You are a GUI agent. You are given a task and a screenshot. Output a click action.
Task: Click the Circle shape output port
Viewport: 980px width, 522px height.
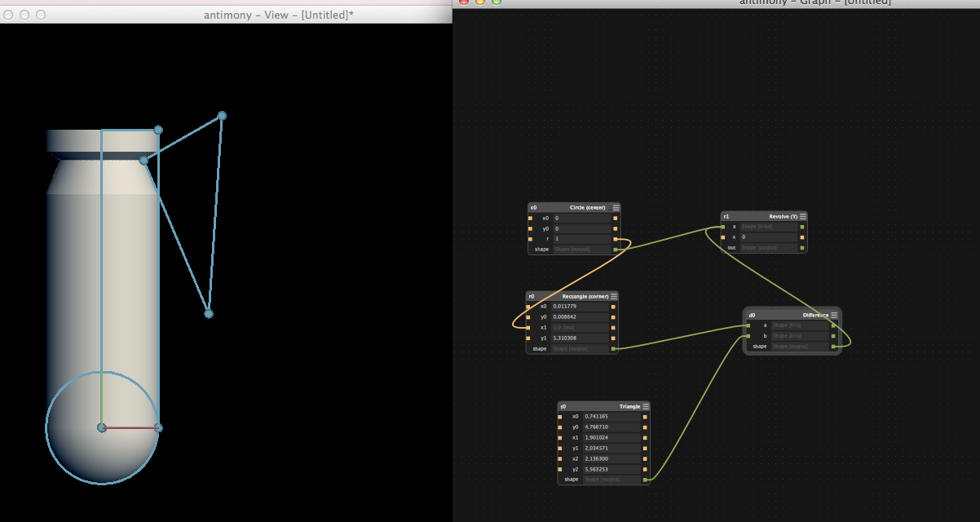click(x=616, y=249)
